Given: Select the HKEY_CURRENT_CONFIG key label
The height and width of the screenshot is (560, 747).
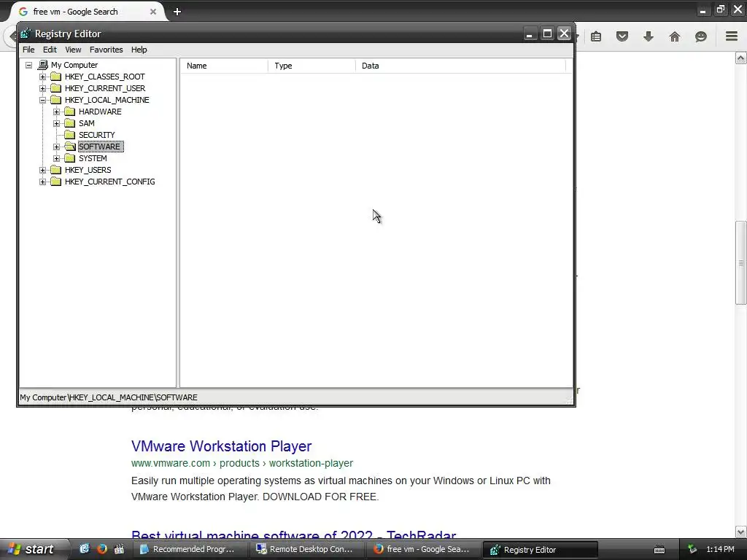Looking at the screenshot, I should pos(109,182).
